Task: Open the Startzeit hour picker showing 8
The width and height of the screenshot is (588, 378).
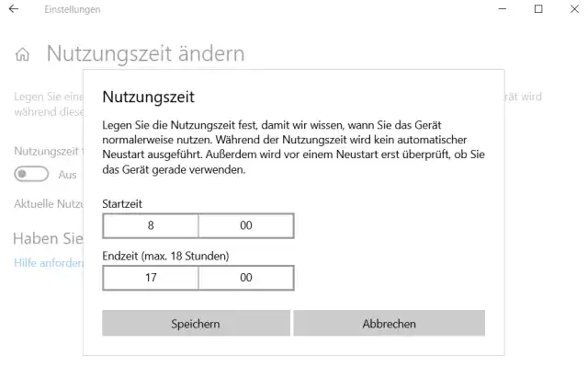Action: point(150,225)
